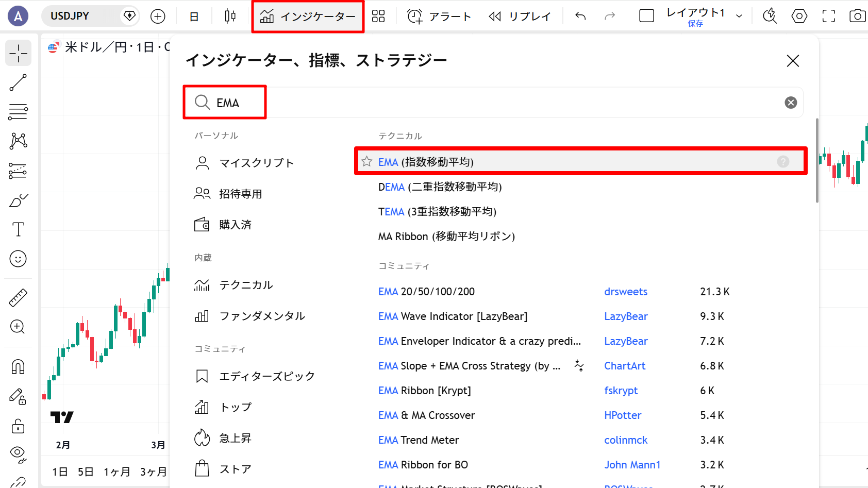Expand the レイアウト1 layout dropdown
Image resolution: width=868 pixels, height=488 pixels.
pyautogui.click(x=740, y=16)
